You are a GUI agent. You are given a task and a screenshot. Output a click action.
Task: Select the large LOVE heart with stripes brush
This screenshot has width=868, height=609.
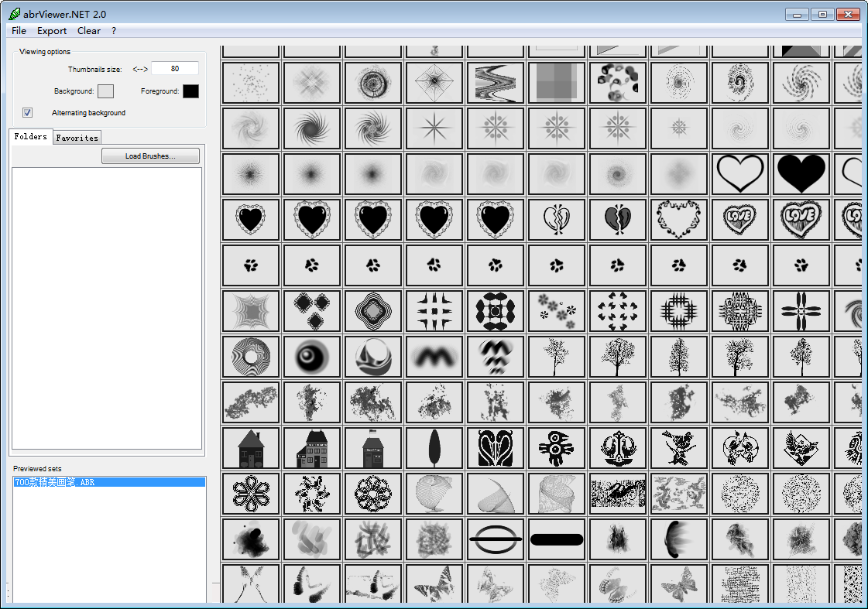(x=801, y=220)
